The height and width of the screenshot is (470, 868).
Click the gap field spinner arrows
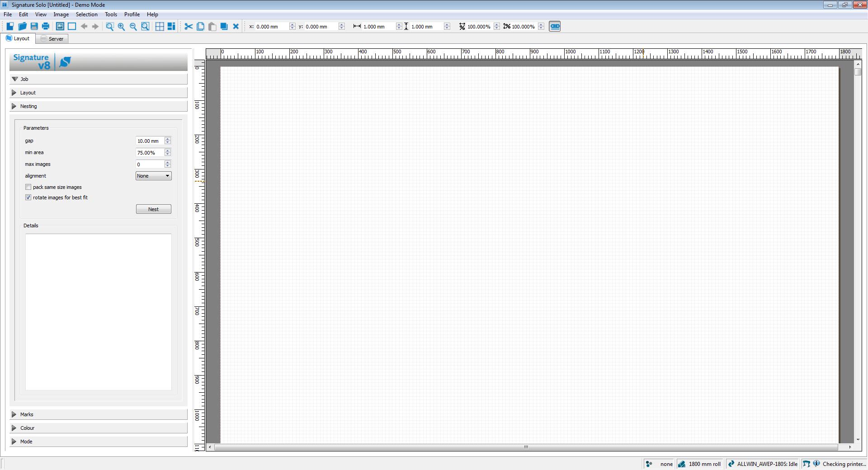[168, 141]
